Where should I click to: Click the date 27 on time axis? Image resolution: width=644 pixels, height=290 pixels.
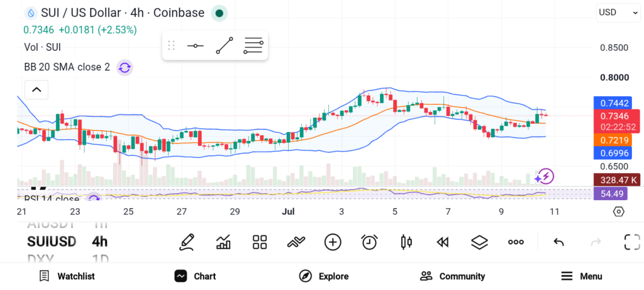pos(182,212)
